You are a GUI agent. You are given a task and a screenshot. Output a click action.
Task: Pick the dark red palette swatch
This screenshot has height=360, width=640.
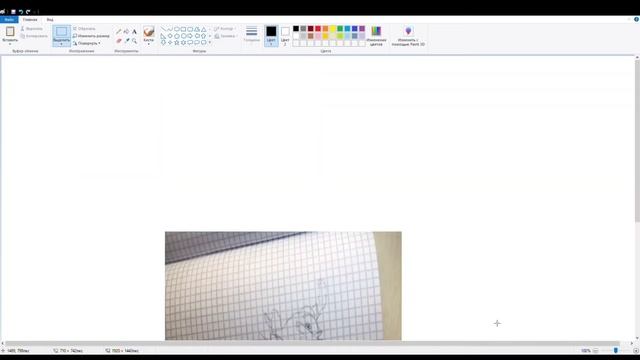point(311,29)
